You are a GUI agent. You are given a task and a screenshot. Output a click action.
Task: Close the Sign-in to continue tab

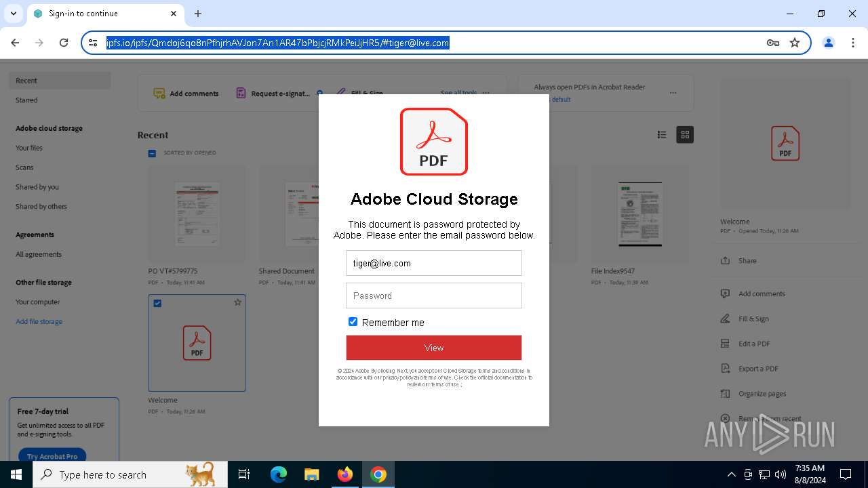point(174,14)
